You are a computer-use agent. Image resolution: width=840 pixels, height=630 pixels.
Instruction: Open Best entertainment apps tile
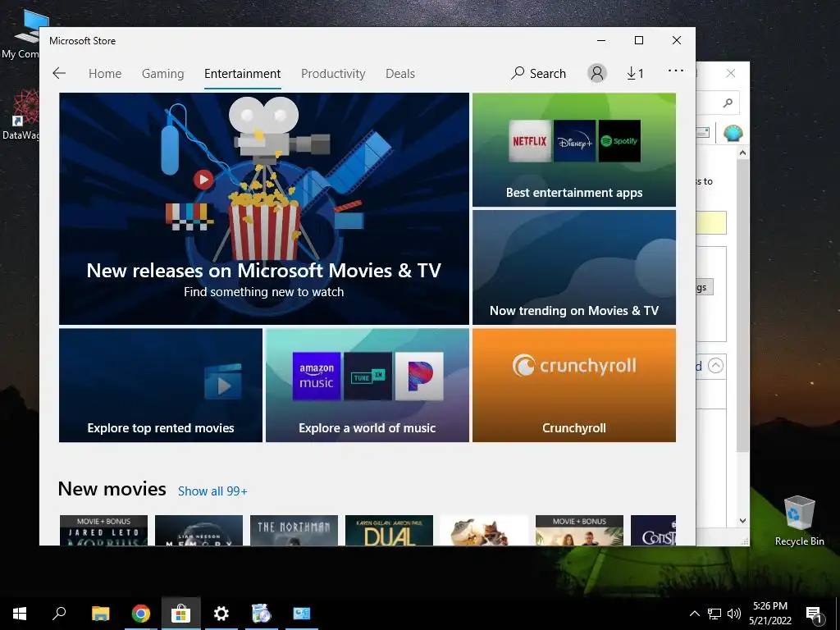click(x=573, y=149)
